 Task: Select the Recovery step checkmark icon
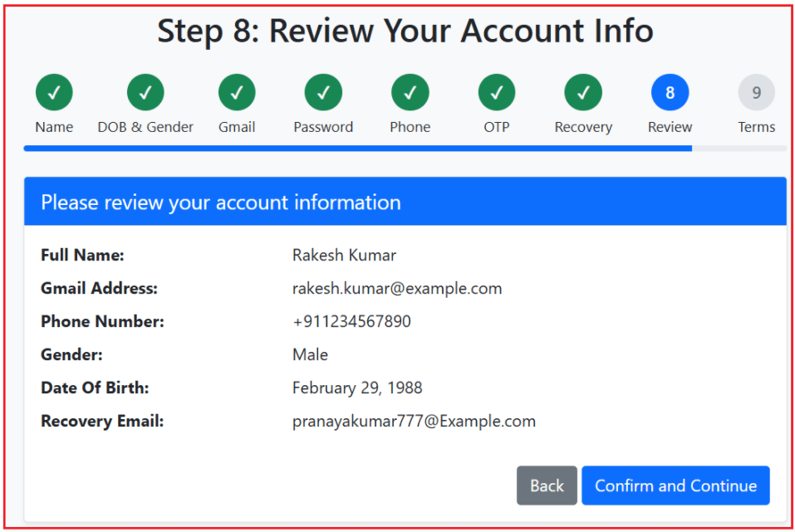(582, 92)
